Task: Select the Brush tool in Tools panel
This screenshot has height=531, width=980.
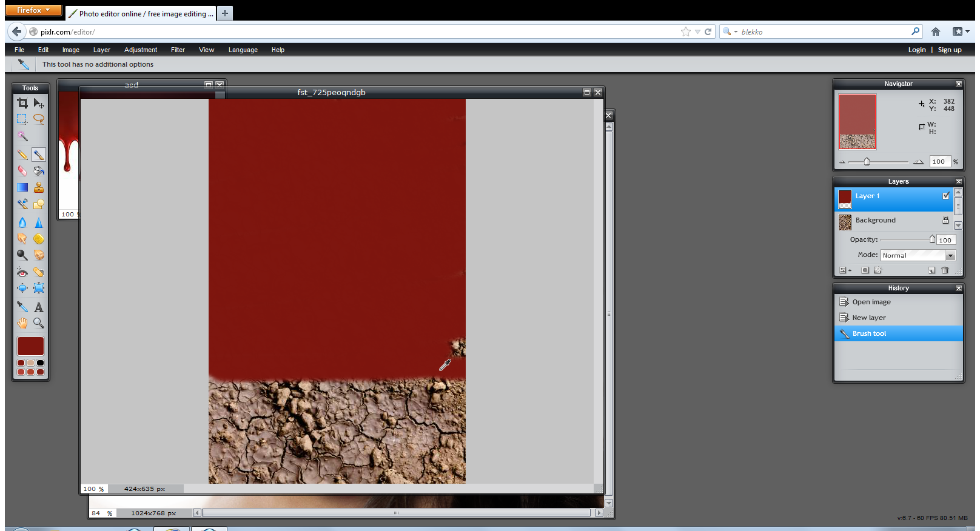Action: pos(39,155)
